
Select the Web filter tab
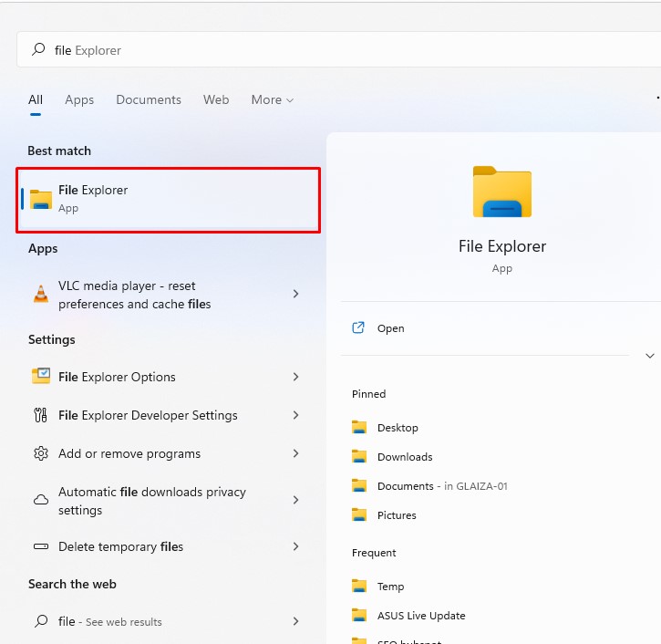coord(216,99)
